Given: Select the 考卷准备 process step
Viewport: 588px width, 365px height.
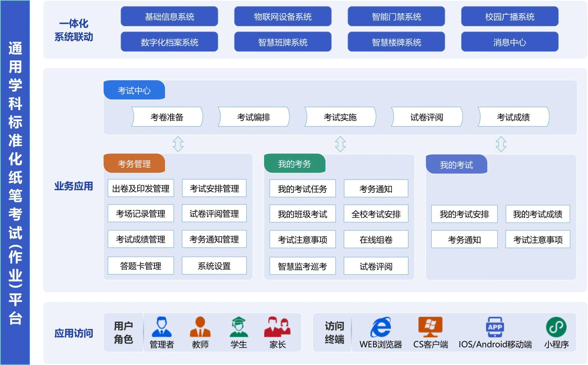Looking at the screenshot, I should tap(167, 117).
